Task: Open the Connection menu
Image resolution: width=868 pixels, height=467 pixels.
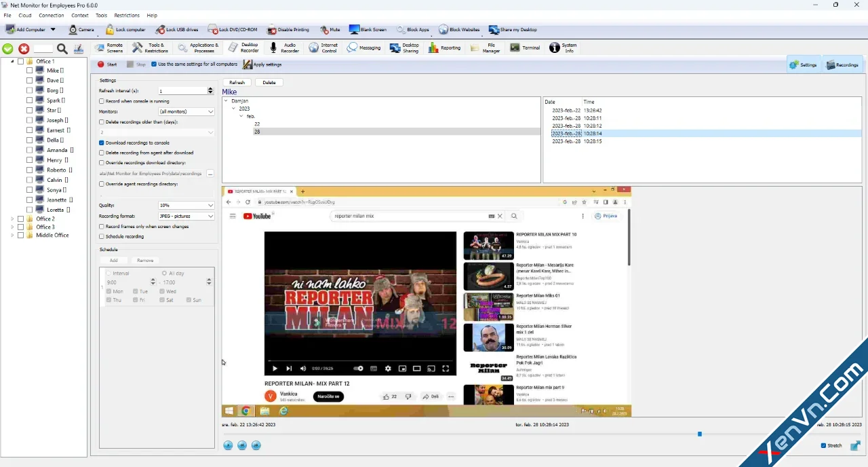Action: click(x=52, y=15)
